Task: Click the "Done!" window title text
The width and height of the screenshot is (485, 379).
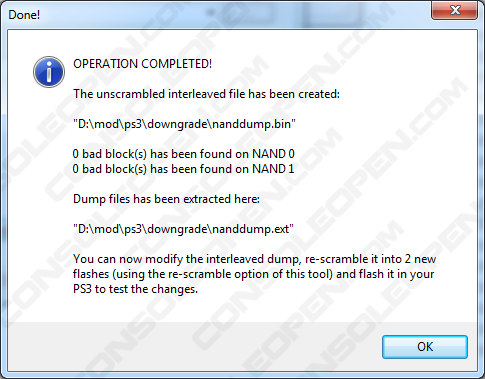Action: [x=24, y=15]
